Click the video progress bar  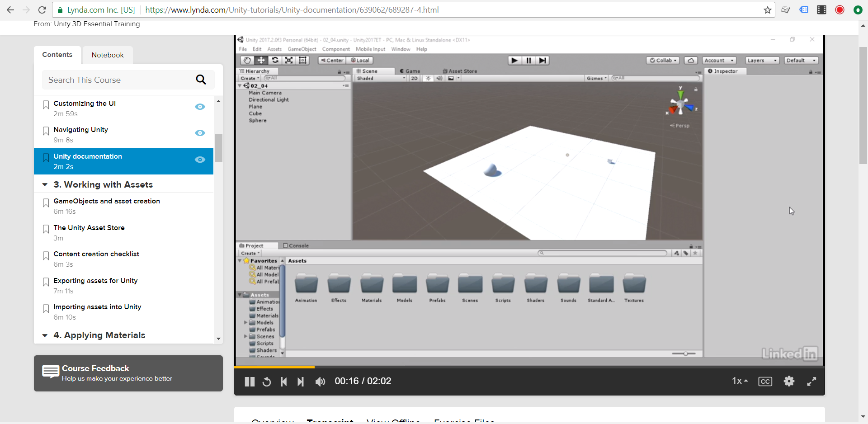pyautogui.click(x=529, y=367)
